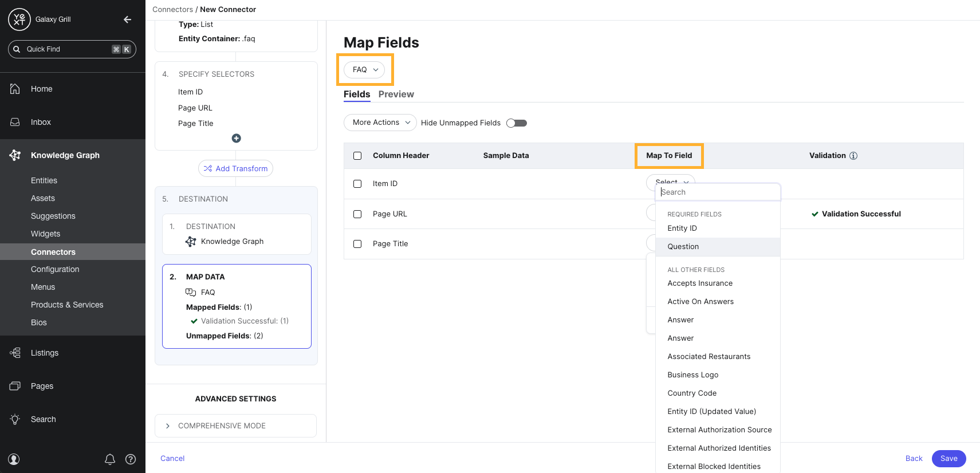The width and height of the screenshot is (980, 473).
Task: Click the Knowledge Graph sidebar icon
Action: coord(15,155)
